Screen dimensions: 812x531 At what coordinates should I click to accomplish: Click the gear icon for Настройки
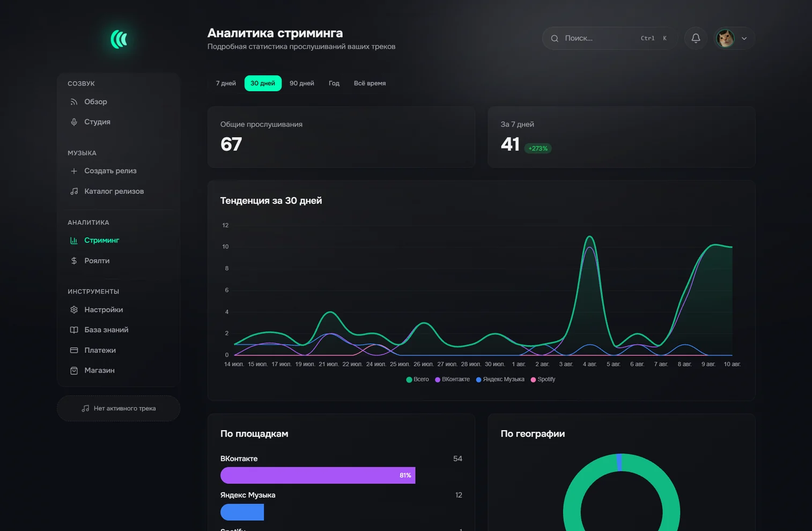[74, 309]
